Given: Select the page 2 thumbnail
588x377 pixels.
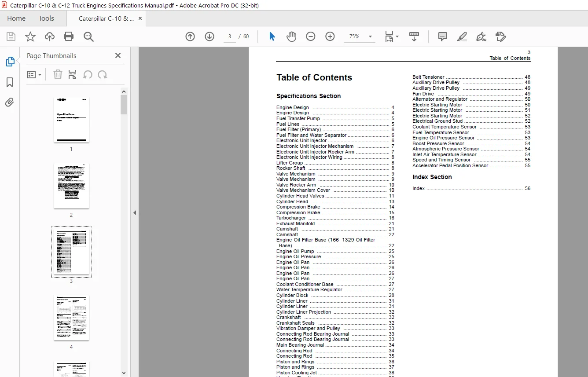Looking at the screenshot, I should (x=71, y=186).
